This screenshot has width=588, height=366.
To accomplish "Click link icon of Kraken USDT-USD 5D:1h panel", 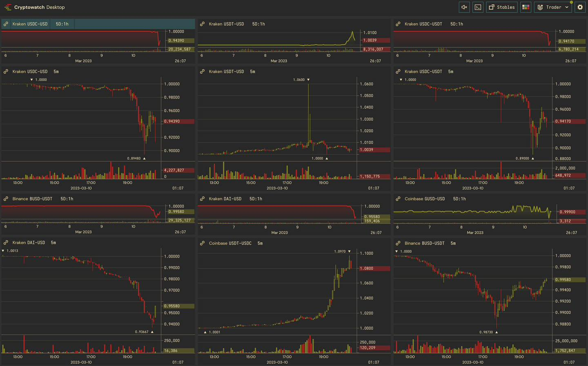I will coord(202,24).
